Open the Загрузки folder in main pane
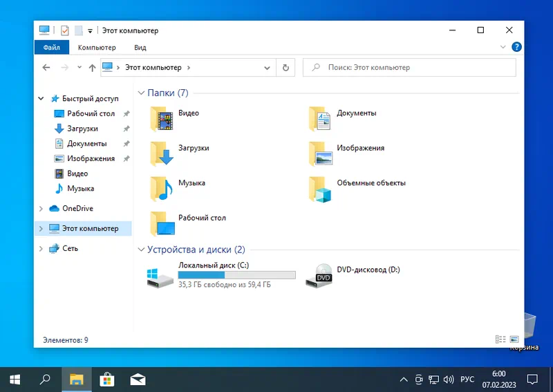Image resolution: width=553 pixels, height=392 pixels. (163, 153)
